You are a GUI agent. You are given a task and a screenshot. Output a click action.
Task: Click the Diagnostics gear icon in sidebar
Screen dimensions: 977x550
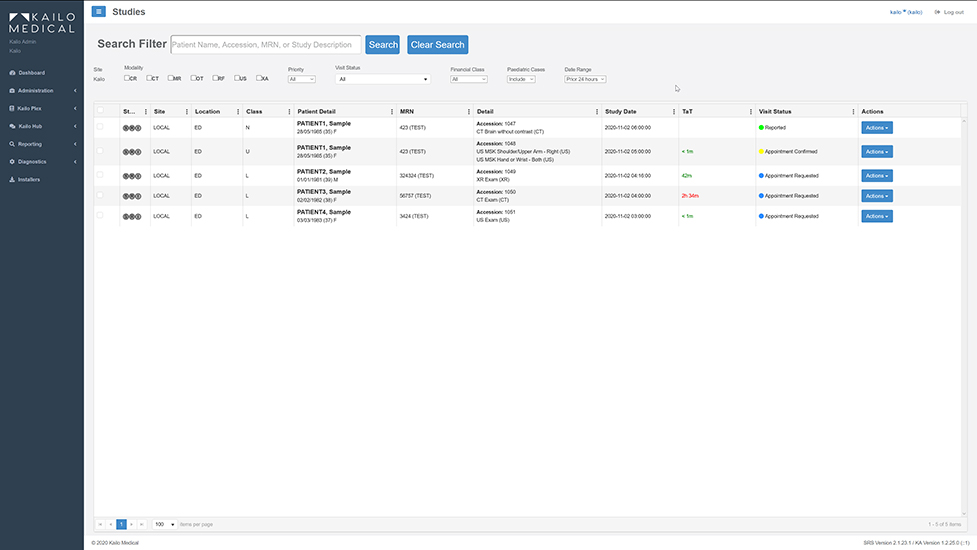click(12, 162)
